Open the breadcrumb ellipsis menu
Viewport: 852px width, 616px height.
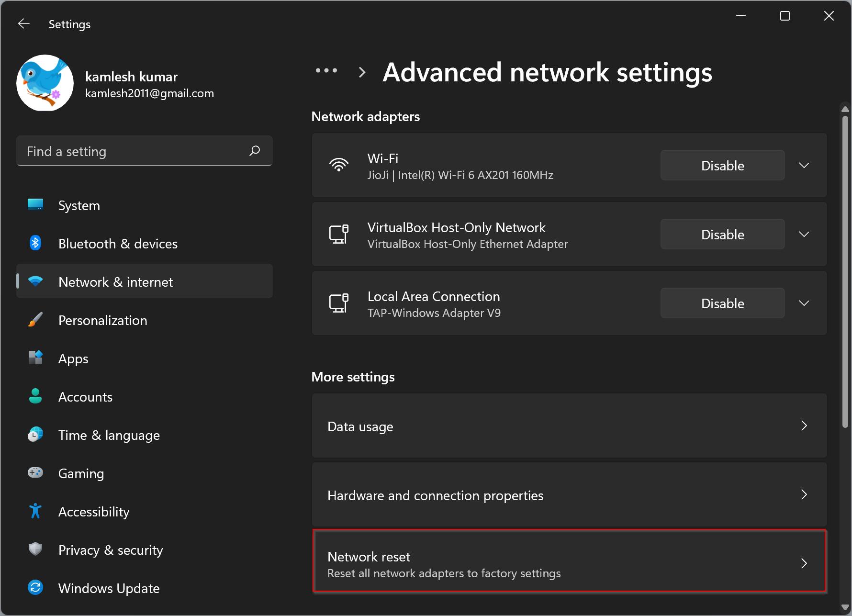(326, 71)
